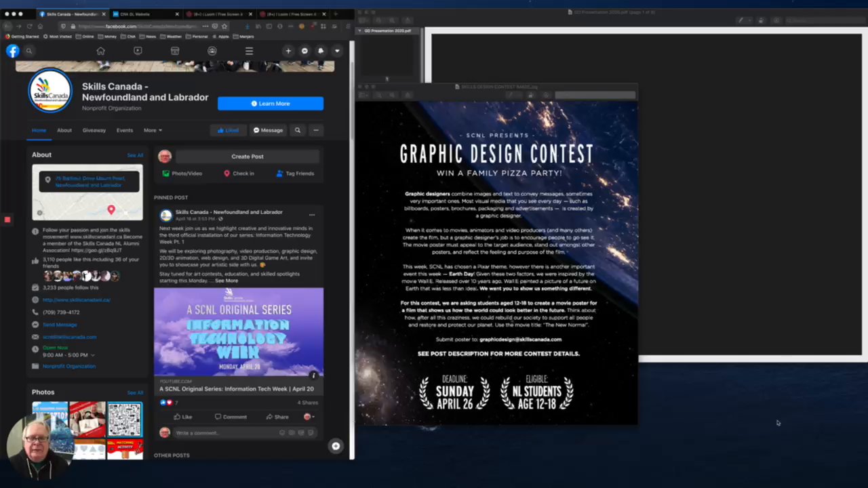Click the page search button beside Message
Viewport: 868px width, 488px height.
point(297,130)
